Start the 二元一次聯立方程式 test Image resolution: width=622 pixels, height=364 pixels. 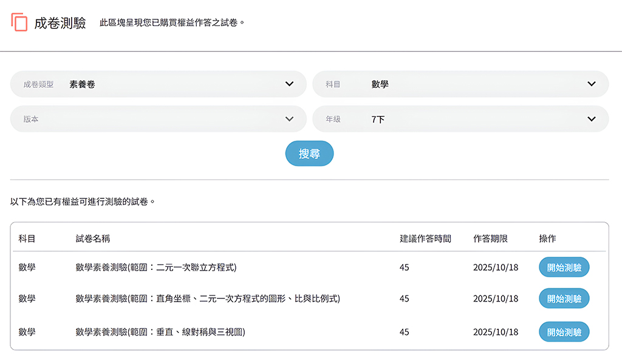564,267
